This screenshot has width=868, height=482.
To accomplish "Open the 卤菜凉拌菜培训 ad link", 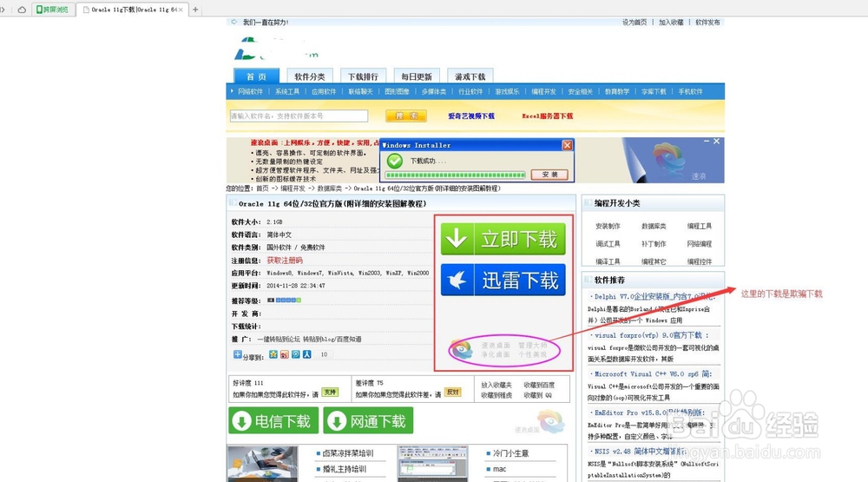I will tap(348, 453).
